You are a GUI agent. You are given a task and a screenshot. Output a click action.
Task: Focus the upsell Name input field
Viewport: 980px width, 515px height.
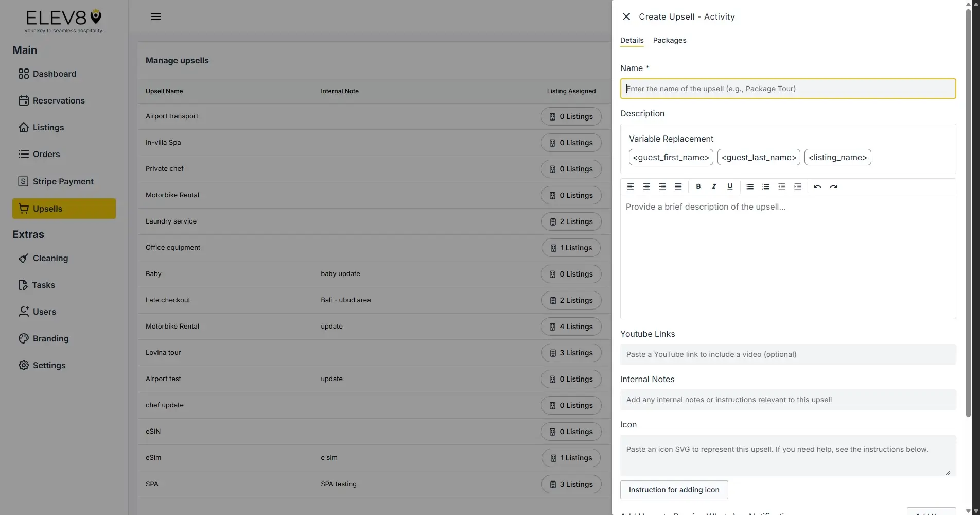click(x=787, y=89)
